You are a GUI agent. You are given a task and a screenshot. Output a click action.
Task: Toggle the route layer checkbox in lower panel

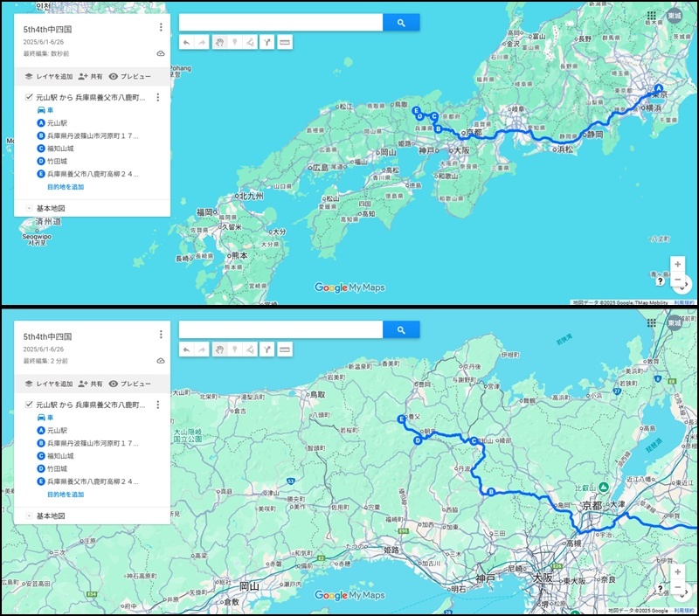tap(30, 405)
